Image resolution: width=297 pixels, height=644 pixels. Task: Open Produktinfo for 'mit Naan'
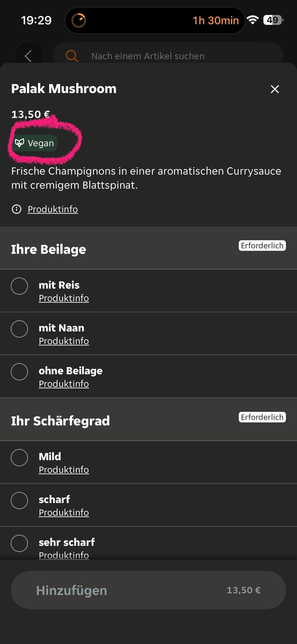click(x=64, y=341)
